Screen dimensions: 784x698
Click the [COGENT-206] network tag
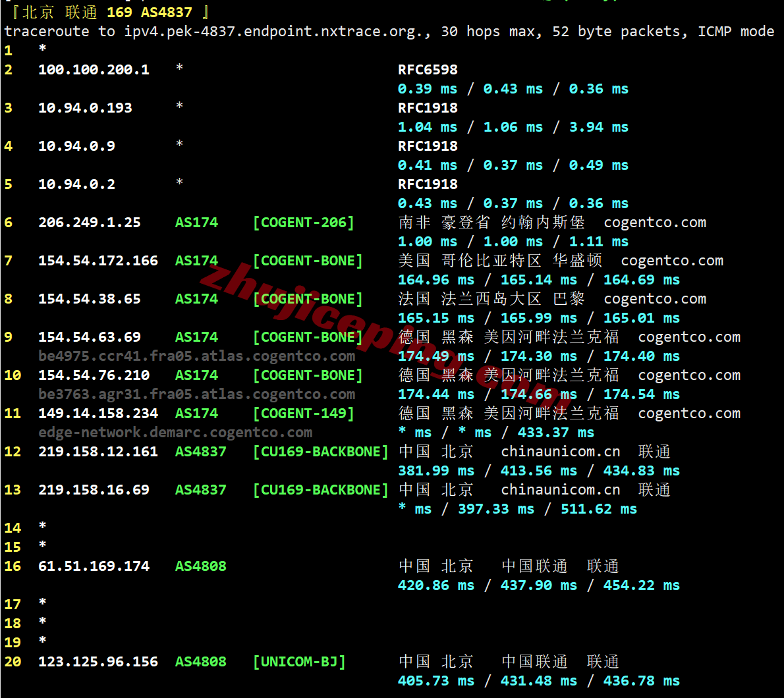(x=303, y=223)
